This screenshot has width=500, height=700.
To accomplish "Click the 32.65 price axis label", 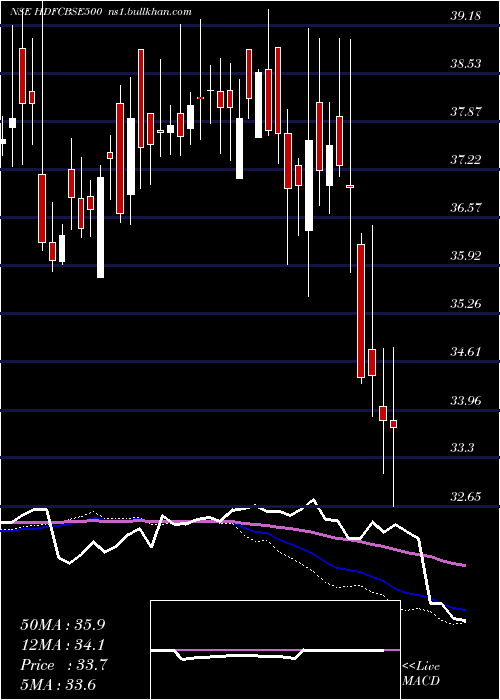I will (x=465, y=496).
